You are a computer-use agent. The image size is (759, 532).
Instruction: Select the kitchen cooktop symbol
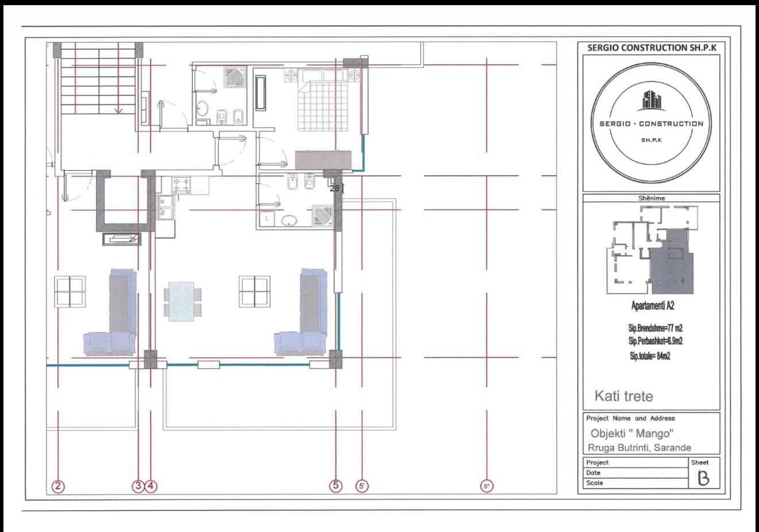pyautogui.click(x=182, y=186)
